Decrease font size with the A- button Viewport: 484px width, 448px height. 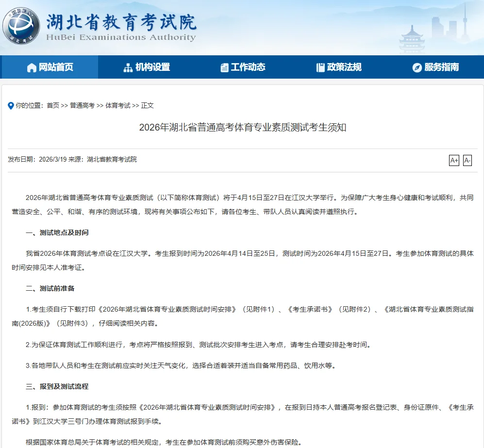[x=467, y=161]
